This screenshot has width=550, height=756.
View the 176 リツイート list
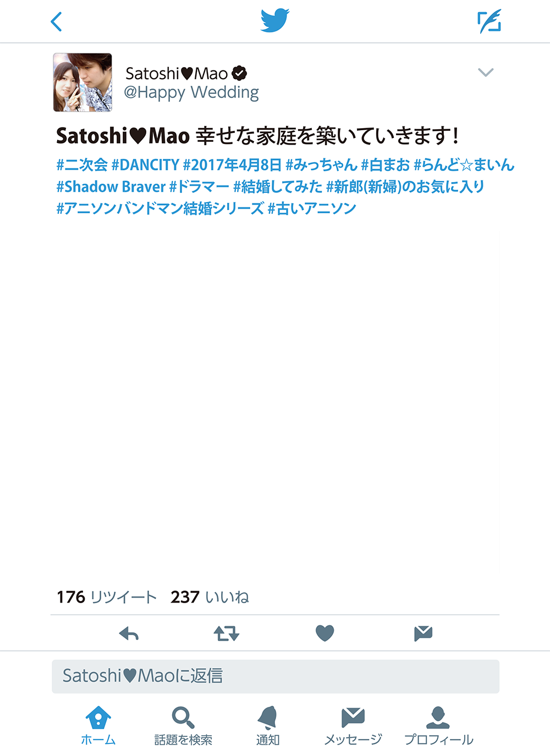[x=107, y=597]
